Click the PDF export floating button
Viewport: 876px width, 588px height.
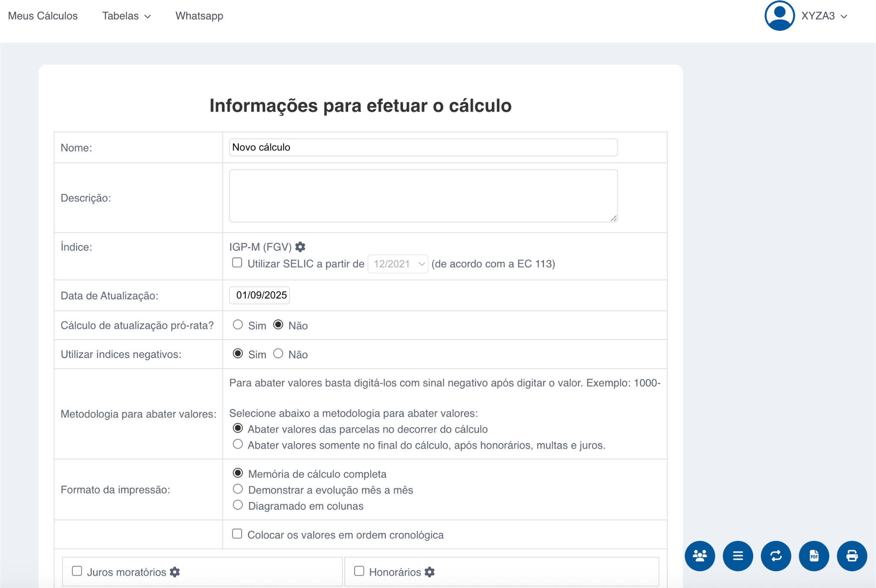tap(814, 555)
